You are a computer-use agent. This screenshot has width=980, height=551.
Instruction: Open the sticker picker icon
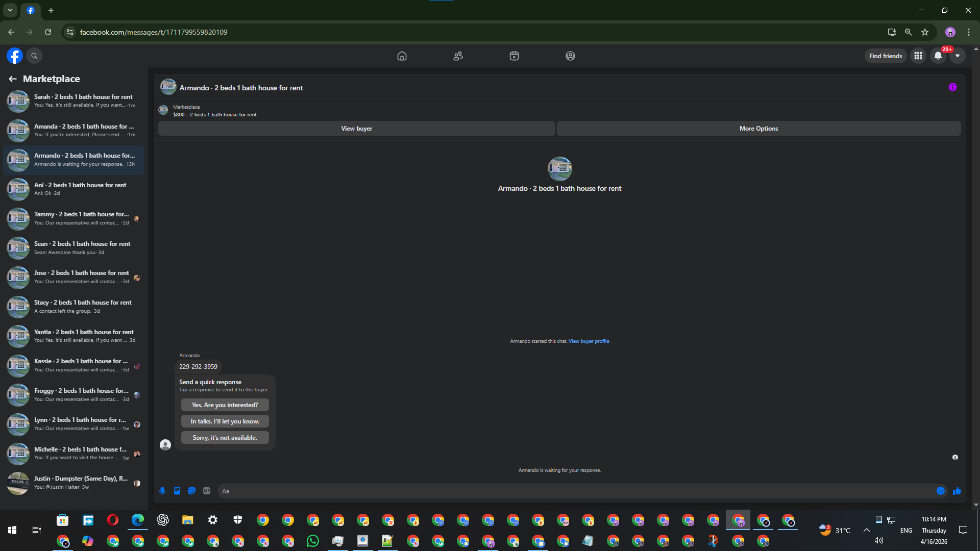(x=192, y=491)
